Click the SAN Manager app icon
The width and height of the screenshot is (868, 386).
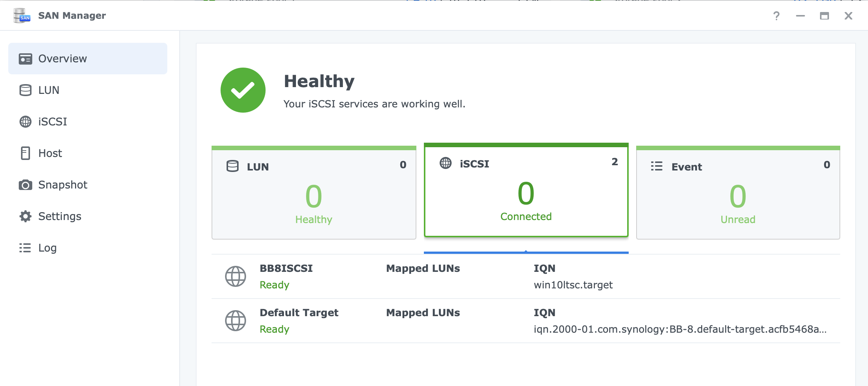[x=22, y=15]
